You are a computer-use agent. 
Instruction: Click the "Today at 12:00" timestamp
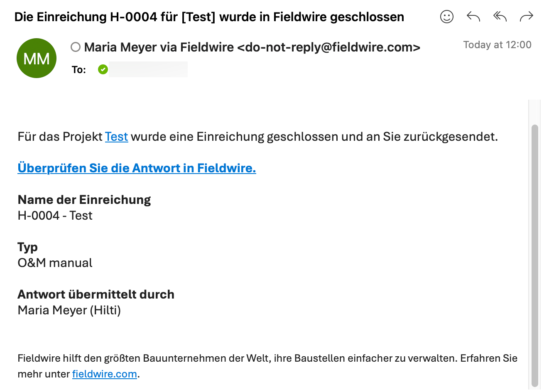pyautogui.click(x=497, y=45)
